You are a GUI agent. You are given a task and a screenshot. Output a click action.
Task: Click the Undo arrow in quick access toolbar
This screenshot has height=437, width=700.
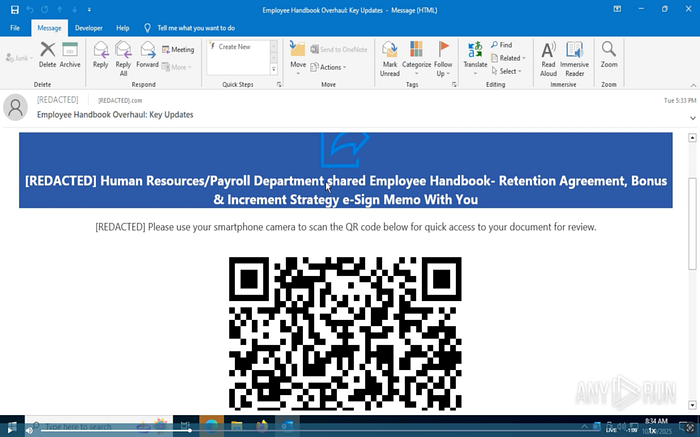pyautogui.click(x=30, y=10)
